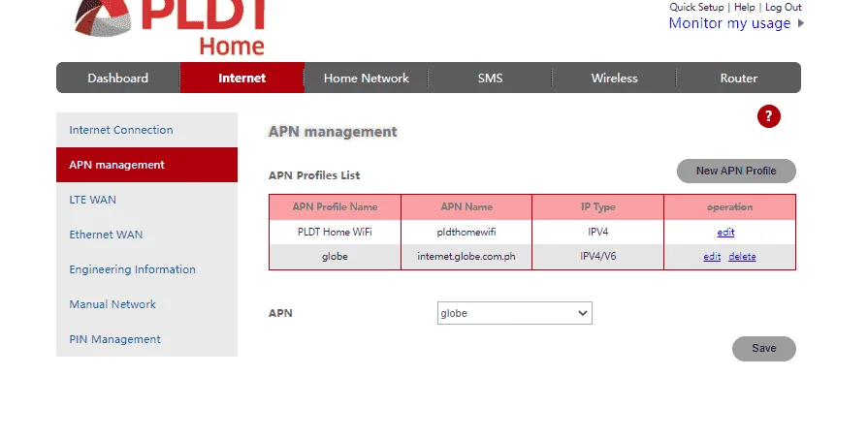
Task: Click the operation column header
Action: click(x=729, y=206)
